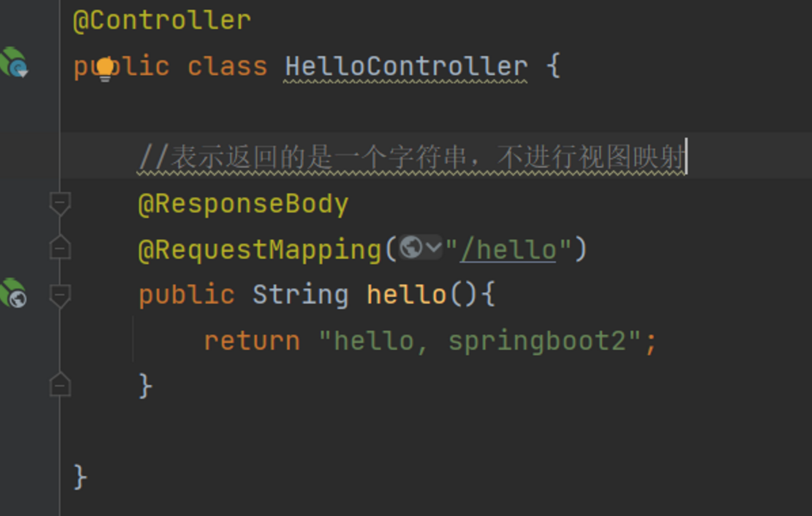Toggle the fold marker beside @RequestMapping
This screenshot has height=516, width=812.
pyautogui.click(x=60, y=248)
